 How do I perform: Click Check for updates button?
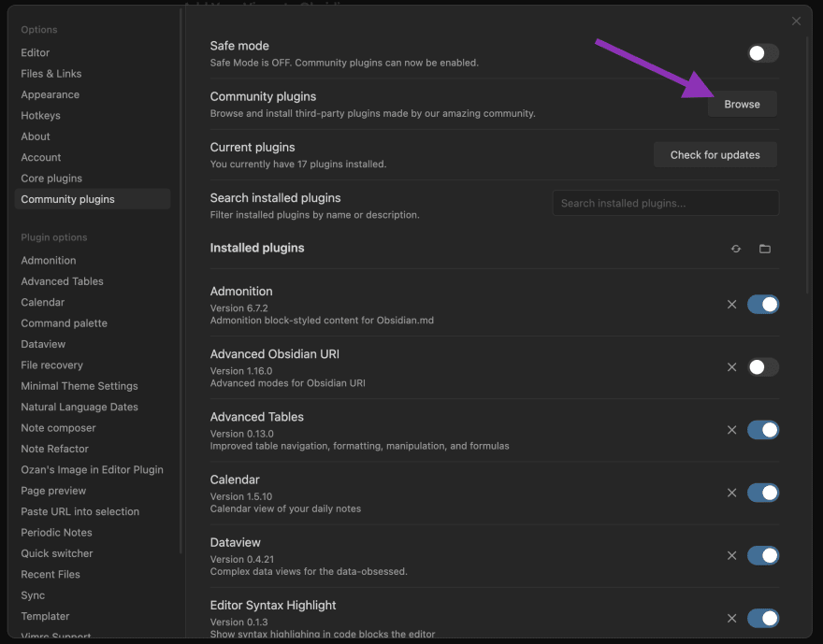pyautogui.click(x=715, y=155)
